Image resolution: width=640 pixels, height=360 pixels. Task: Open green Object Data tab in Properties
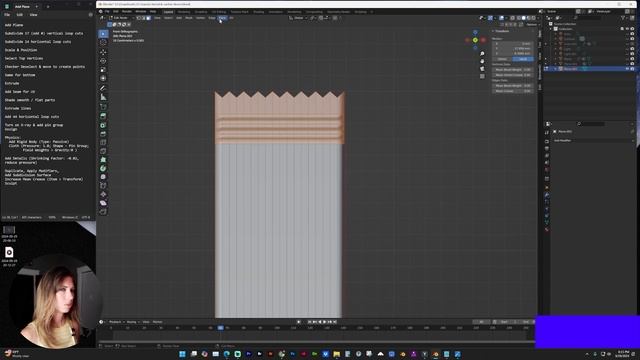pos(547,222)
